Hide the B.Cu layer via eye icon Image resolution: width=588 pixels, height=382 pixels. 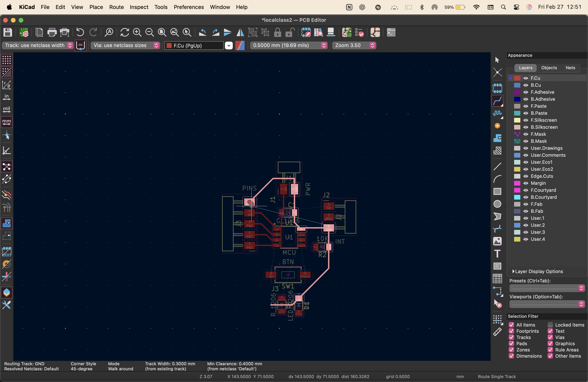click(526, 85)
